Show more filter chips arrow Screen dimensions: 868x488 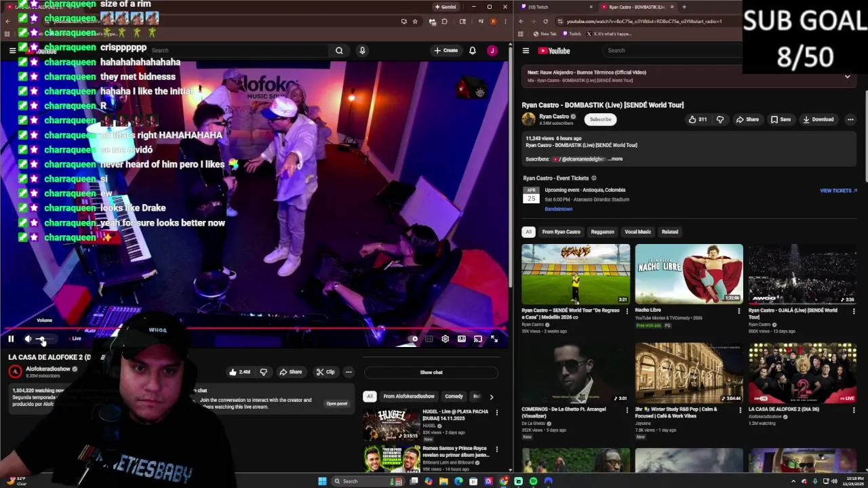click(x=492, y=396)
